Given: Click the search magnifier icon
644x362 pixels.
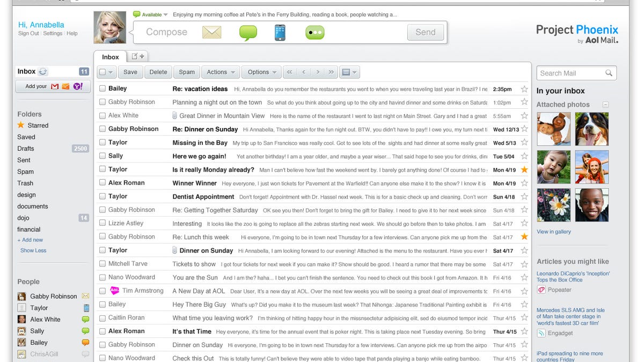Looking at the screenshot, I should tap(609, 73).
